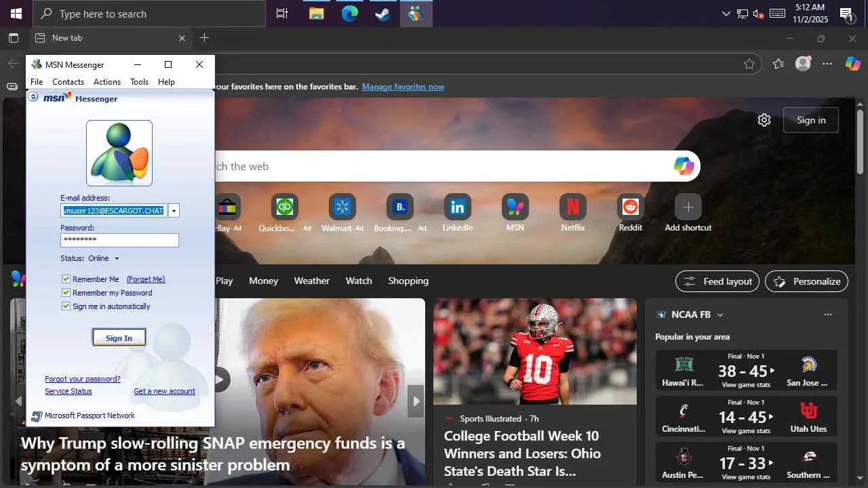The image size is (868, 488).
Task: Switch to the Money feed tab
Action: tap(264, 281)
